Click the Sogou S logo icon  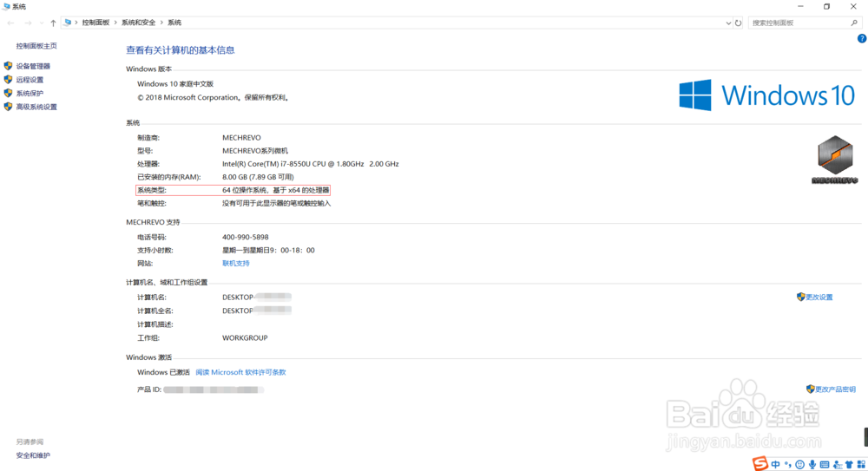tap(760, 464)
